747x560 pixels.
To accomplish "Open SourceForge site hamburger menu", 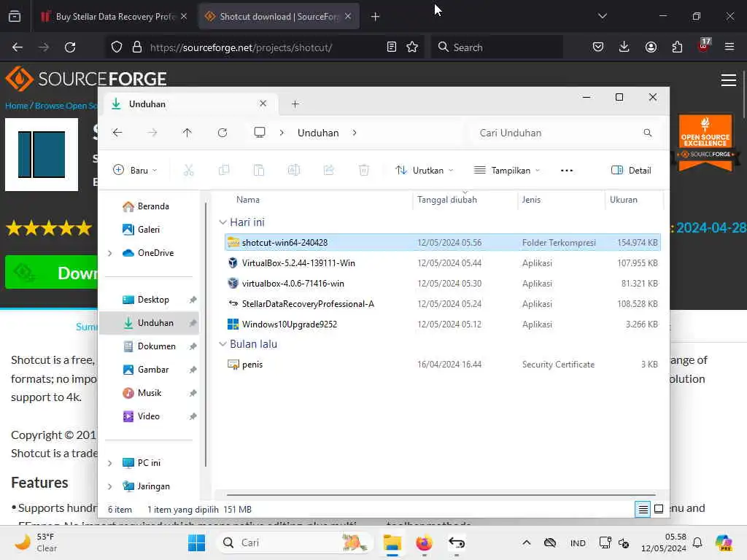I will [x=729, y=80].
